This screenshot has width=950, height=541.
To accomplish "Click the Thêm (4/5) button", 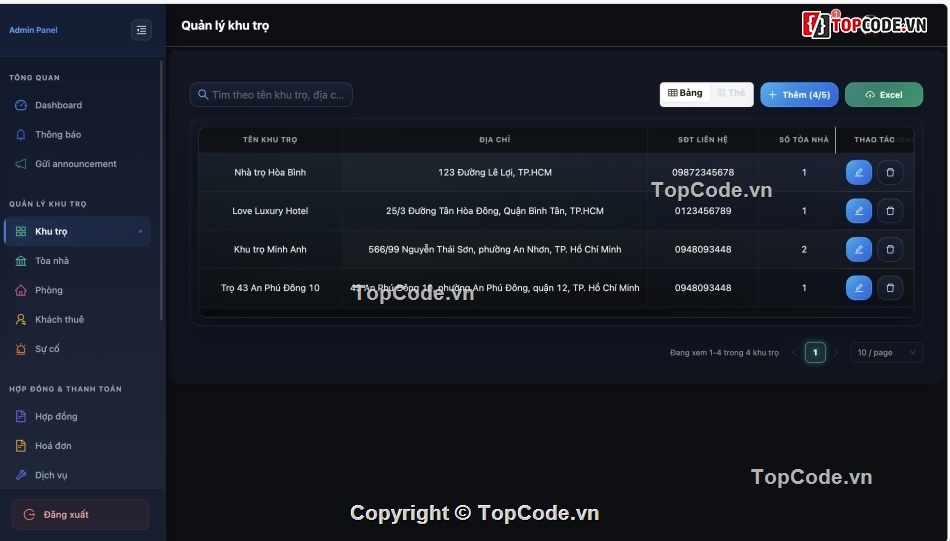I will [799, 95].
